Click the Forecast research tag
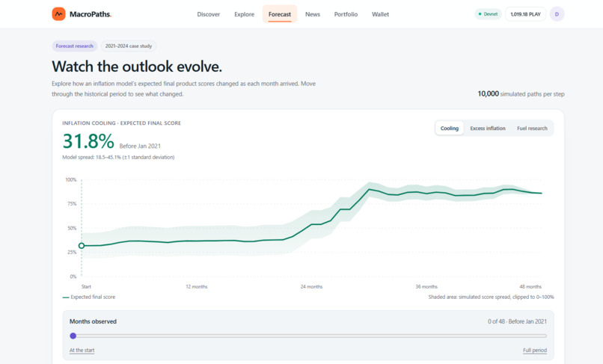603x364 pixels. (x=75, y=46)
